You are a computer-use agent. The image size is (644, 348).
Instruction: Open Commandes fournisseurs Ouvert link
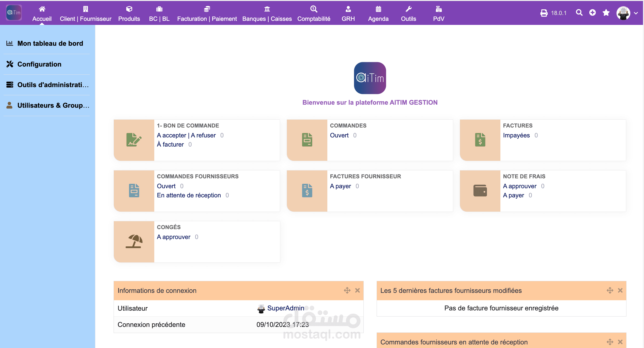pyautogui.click(x=166, y=186)
